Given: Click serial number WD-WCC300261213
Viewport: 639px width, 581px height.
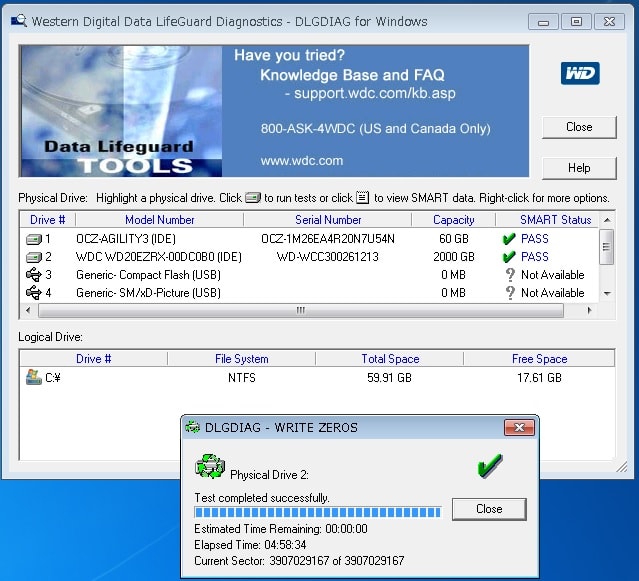Looking at the screenshot, I should [328, 257].
